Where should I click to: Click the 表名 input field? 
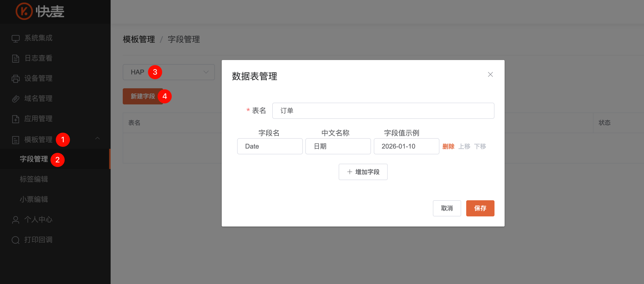(383, 111)
